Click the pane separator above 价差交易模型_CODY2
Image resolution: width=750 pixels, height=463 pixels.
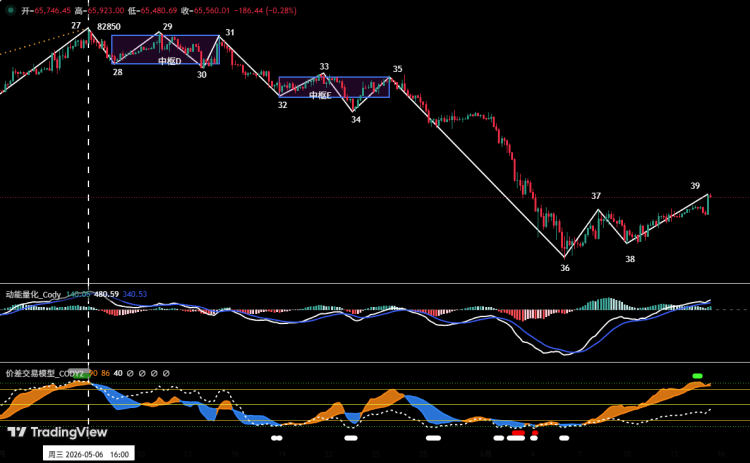(x=375, y=362)
